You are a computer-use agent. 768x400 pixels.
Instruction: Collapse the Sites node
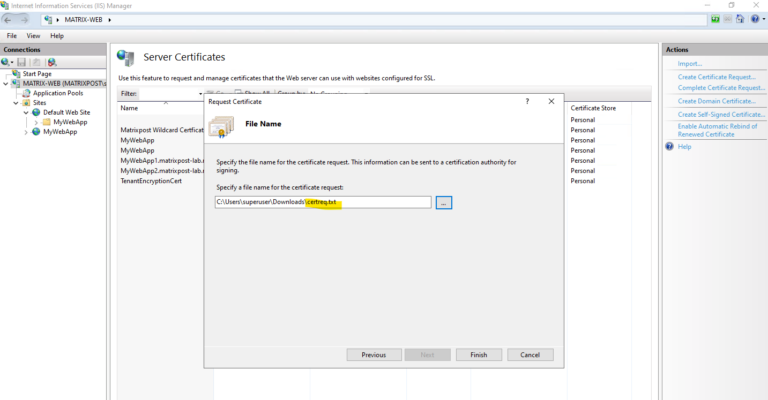[x=16, y=103]
